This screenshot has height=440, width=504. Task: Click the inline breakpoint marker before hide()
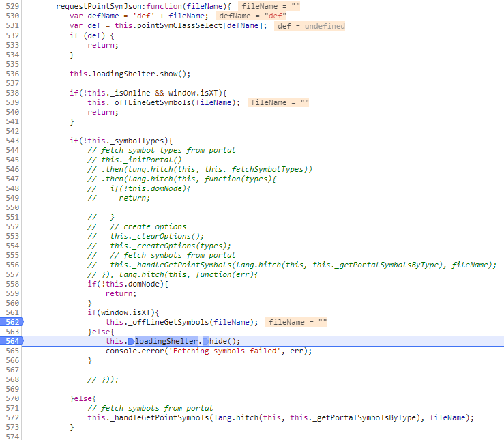point(206,341)
